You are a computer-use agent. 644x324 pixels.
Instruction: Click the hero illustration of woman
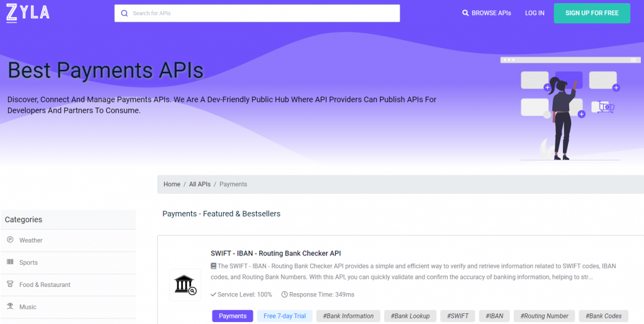pos(570,109)
